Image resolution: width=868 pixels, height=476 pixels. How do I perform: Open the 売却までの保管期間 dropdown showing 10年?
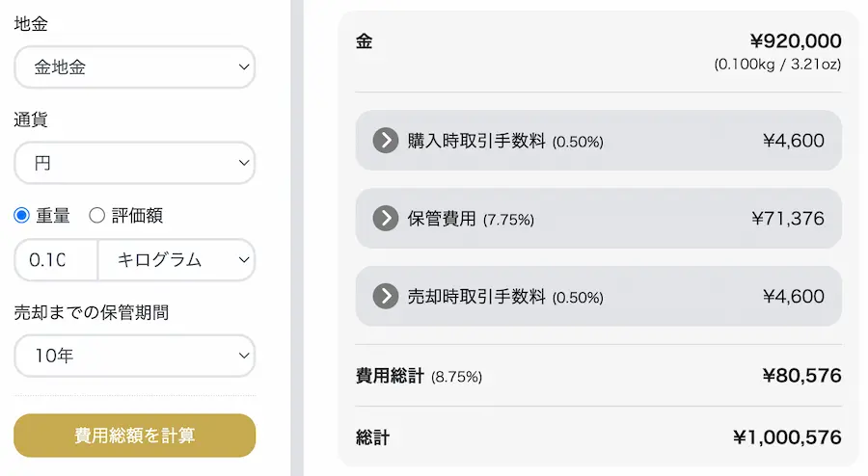(134, 356)
